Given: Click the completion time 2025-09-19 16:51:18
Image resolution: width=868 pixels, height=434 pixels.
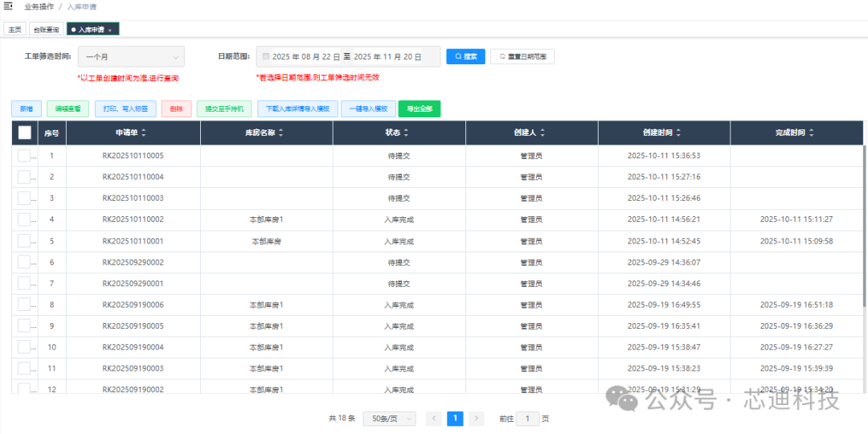Looking at the screenshot, I should (796, 305).
